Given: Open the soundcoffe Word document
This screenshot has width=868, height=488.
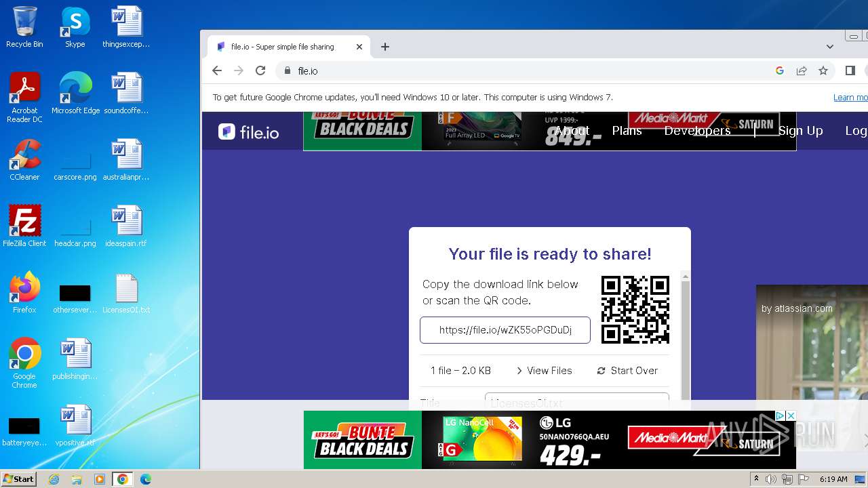Looking at the screenshot, I should pyautogui.click(x=126, y=94).
